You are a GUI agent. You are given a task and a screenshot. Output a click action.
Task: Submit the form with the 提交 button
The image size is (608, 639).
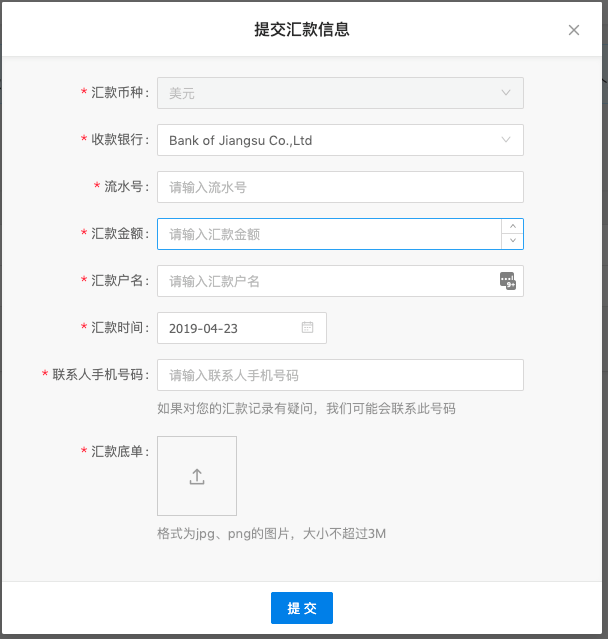point(302,608)
